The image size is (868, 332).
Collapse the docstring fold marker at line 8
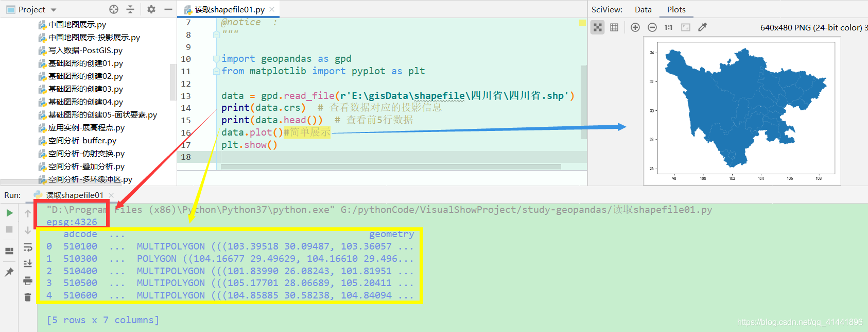(216, 35)
